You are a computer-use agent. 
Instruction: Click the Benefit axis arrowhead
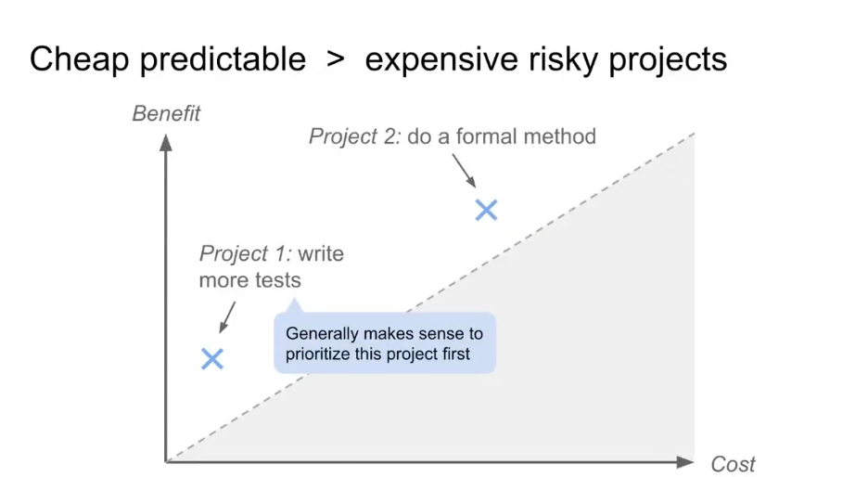[x=165, y=142]
